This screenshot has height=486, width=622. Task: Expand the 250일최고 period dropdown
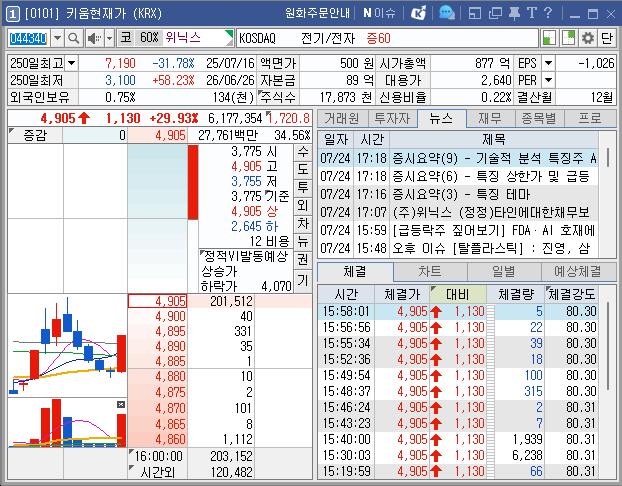click(x=72, y=63)
